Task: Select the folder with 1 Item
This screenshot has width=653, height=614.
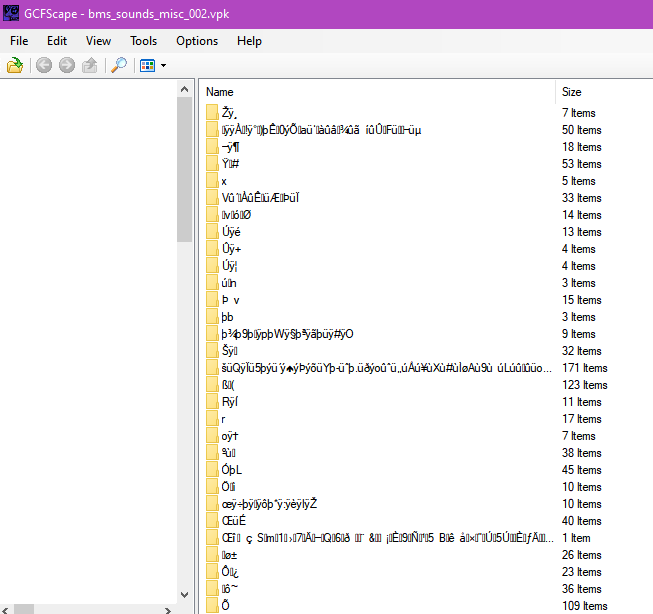Action: 388,538
